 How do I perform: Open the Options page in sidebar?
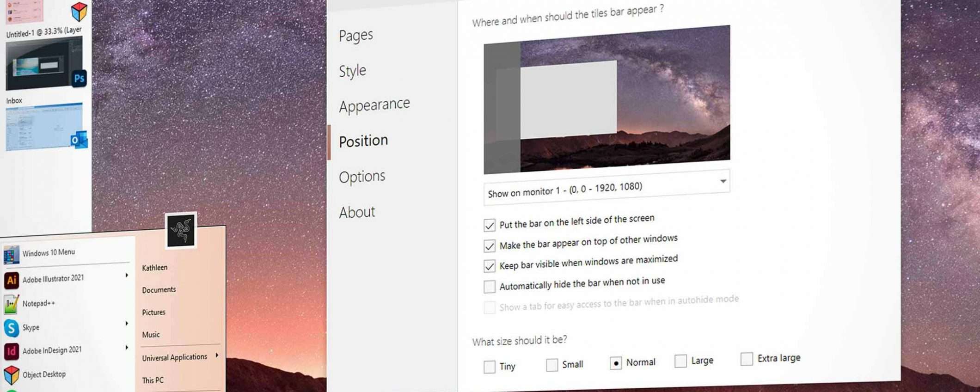pos(362,176)
